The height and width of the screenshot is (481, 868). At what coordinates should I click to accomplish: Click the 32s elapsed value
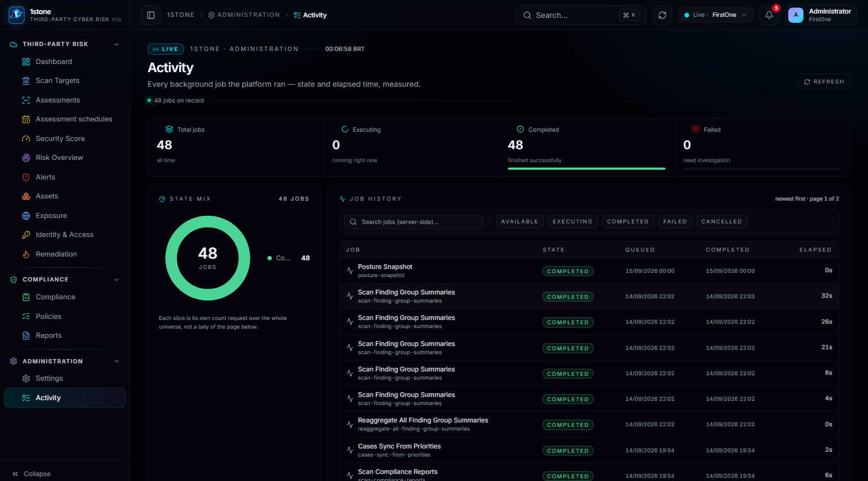827,296
